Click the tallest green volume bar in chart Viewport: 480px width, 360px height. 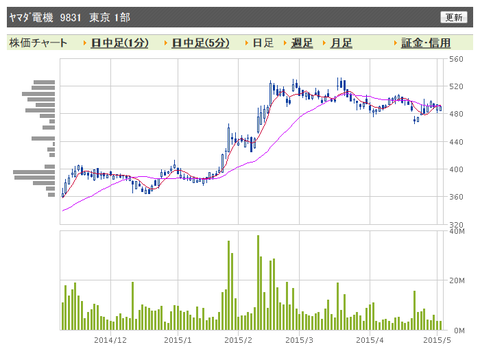tap(258, 283)
